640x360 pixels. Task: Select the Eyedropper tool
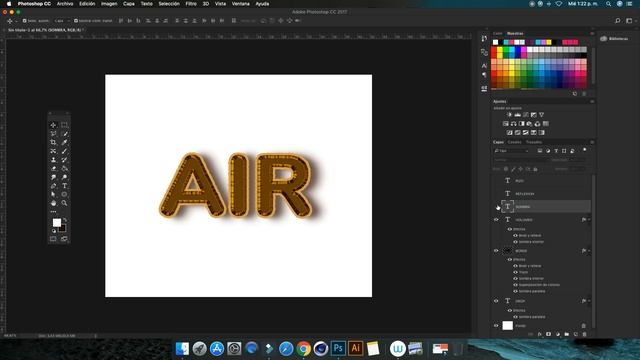64,142
